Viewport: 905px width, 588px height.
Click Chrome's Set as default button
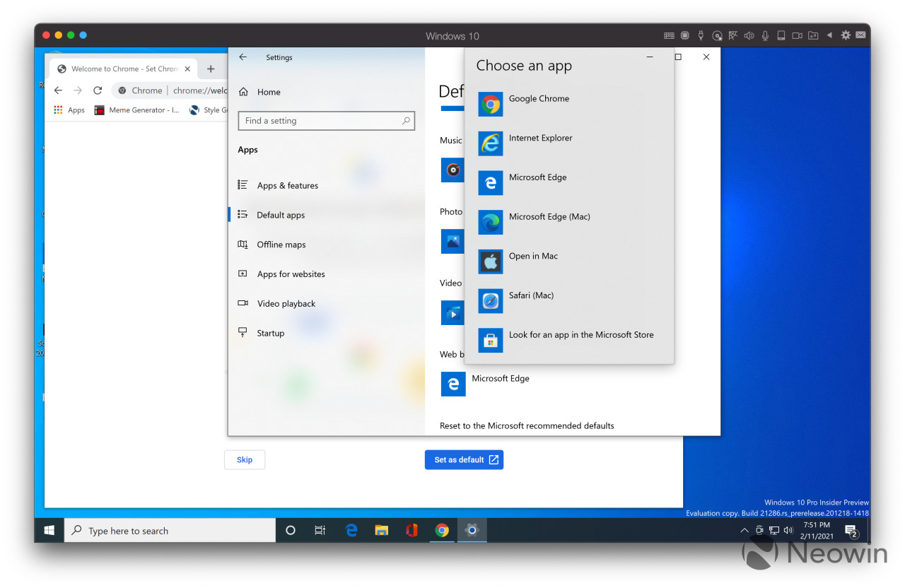pyautogui.click(x=464, y=459)
